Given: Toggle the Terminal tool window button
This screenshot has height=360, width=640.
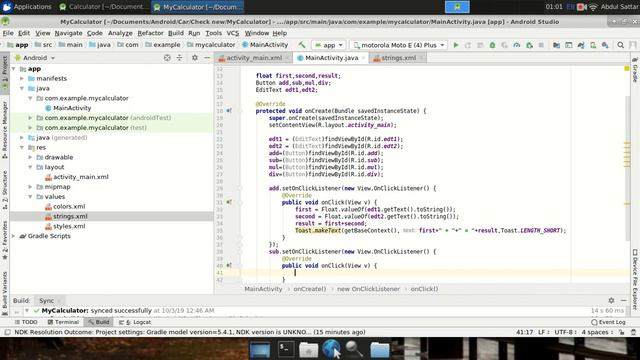Looking at the screenshot, I should click(63, 322).
